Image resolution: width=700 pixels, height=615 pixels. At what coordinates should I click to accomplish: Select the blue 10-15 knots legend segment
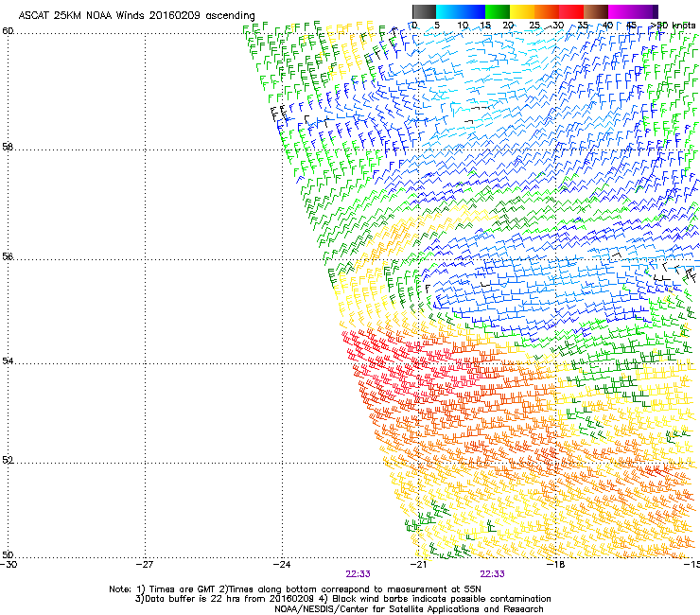(473, 11)
